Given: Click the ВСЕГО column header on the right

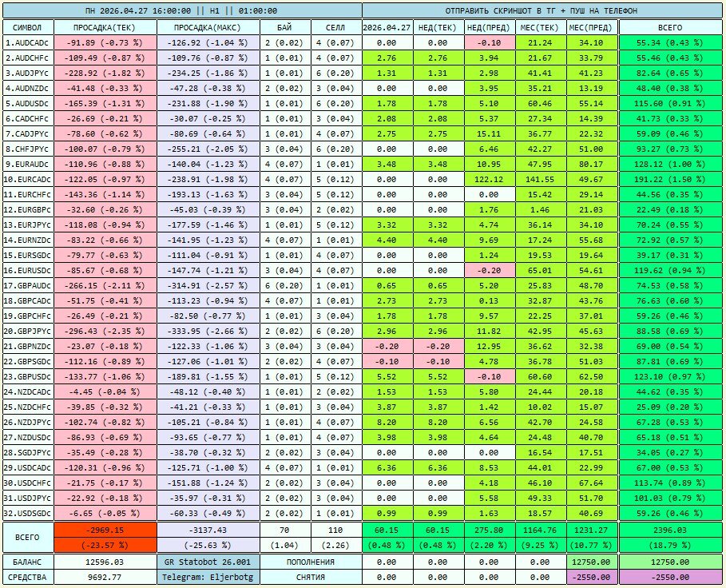Looking at the screenshot, I should click(x=670, y=27).
